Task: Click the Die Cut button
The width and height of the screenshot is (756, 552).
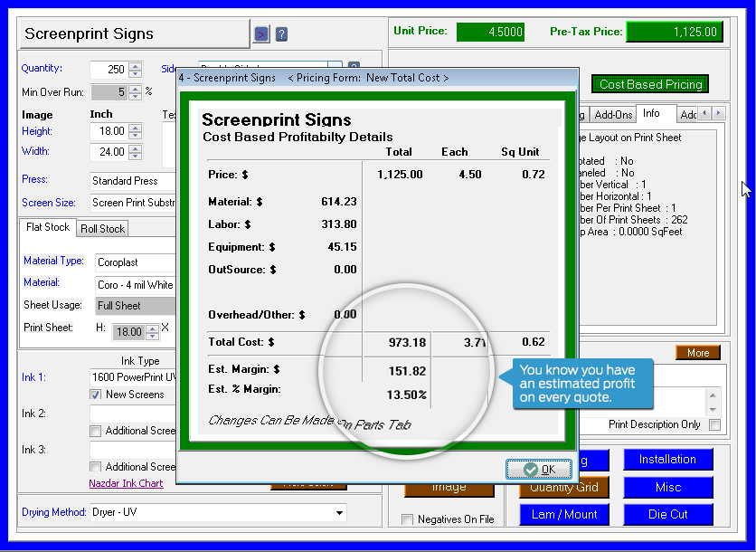Action: coord(667,514)
